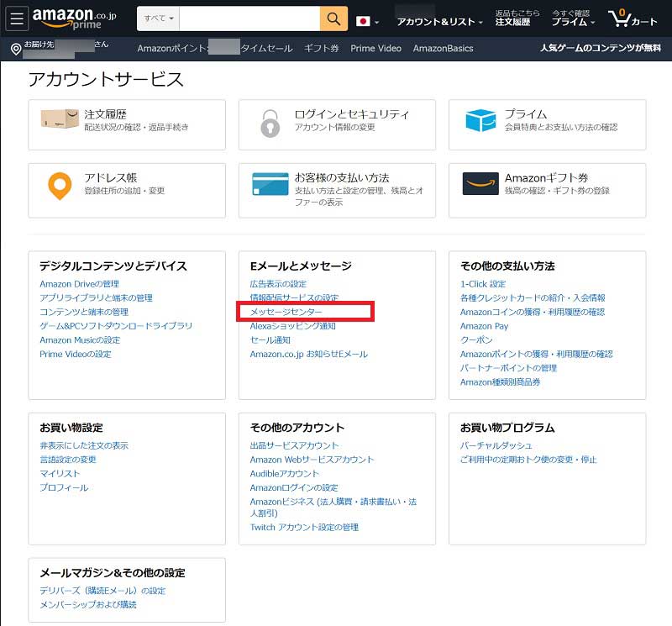Click the cardboard box order history icon

click(60, 118)
